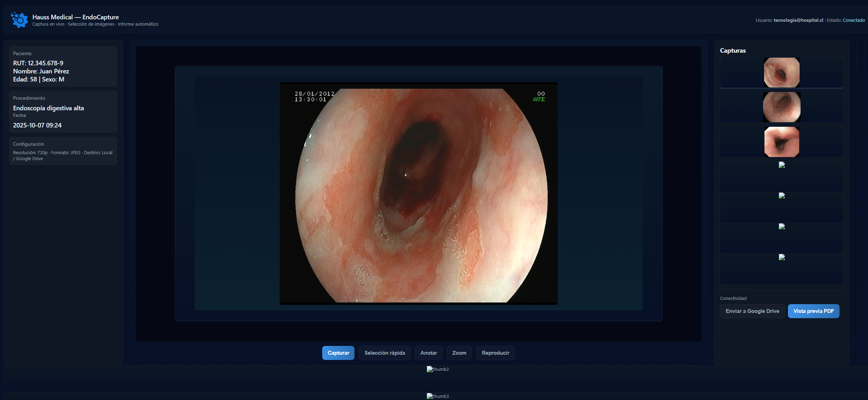Click the Capturar button
The width and height of the screenshot is (868, 400).
click(338, 353)
